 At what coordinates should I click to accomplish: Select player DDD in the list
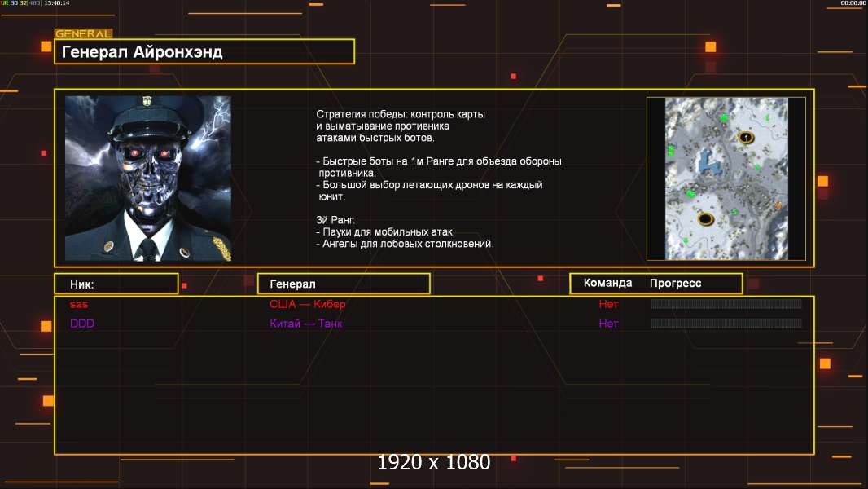tap(82, 324)
